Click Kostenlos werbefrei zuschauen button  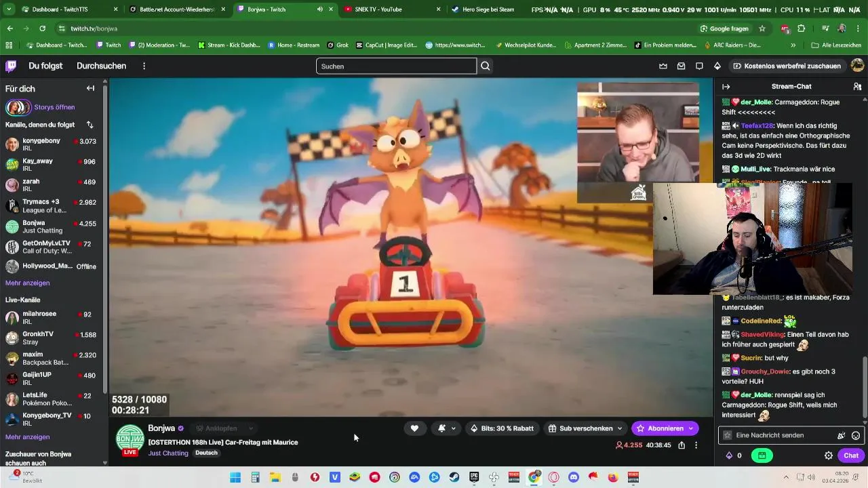(x=787, y=66)
